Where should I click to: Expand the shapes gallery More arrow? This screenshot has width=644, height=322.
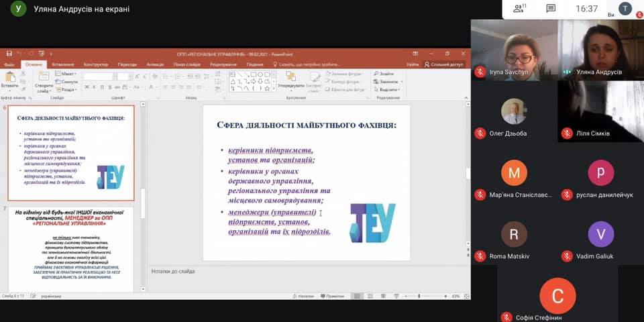tap(274, 89)
